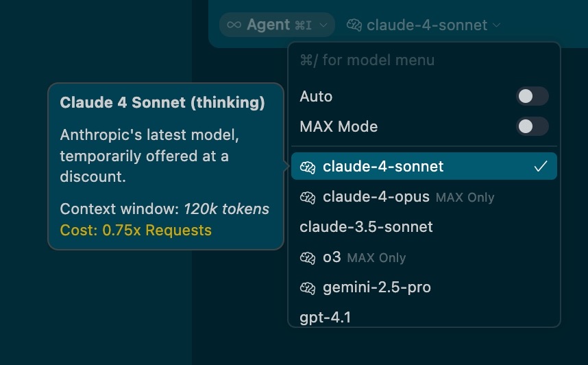This screenshot has height=365, width=588.
Task: Click the infinity Agent mode icon
Action: (234, 25)
